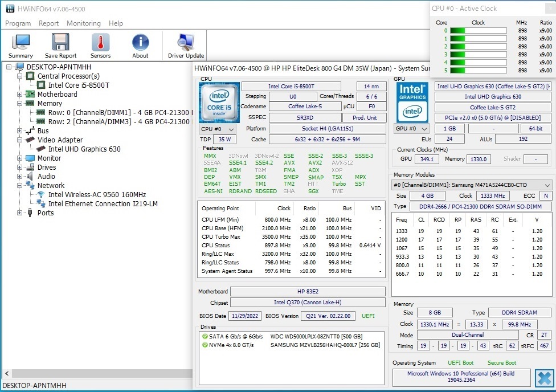Image resolution: width=556 pixels, height=392 pixels.
Task: Click the green Secure Boot label
Action: (502, 362)
